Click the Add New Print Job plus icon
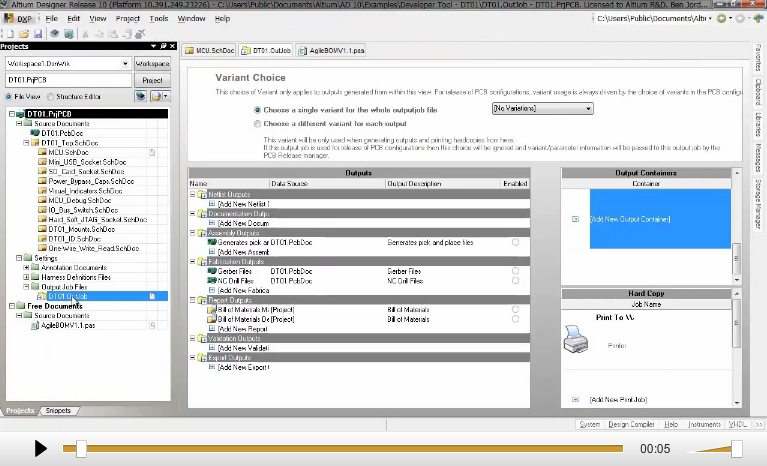 [576, 400]
